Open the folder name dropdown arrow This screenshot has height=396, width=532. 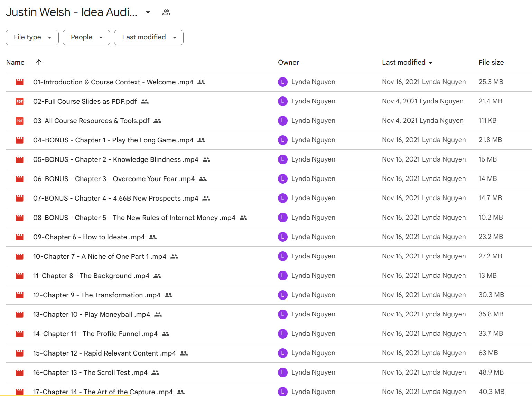click(x=148, y=12)
